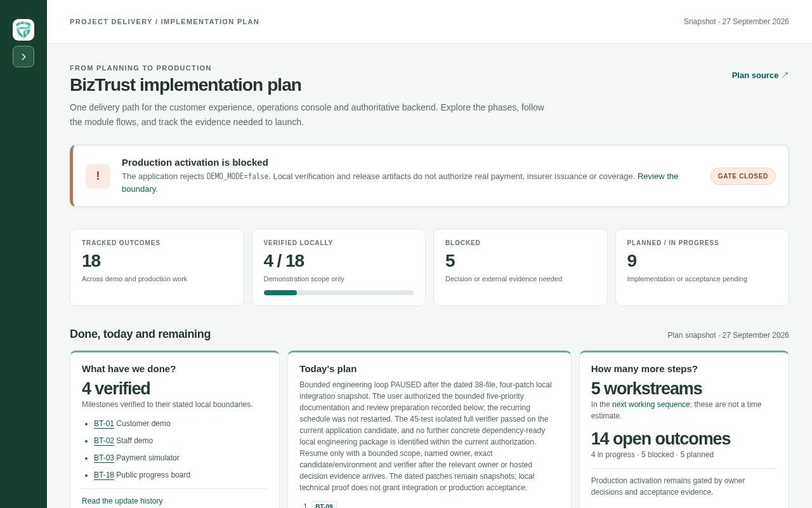812x508 pixels.
Task: Follow the next working sequence link
Action: point(651,404)
